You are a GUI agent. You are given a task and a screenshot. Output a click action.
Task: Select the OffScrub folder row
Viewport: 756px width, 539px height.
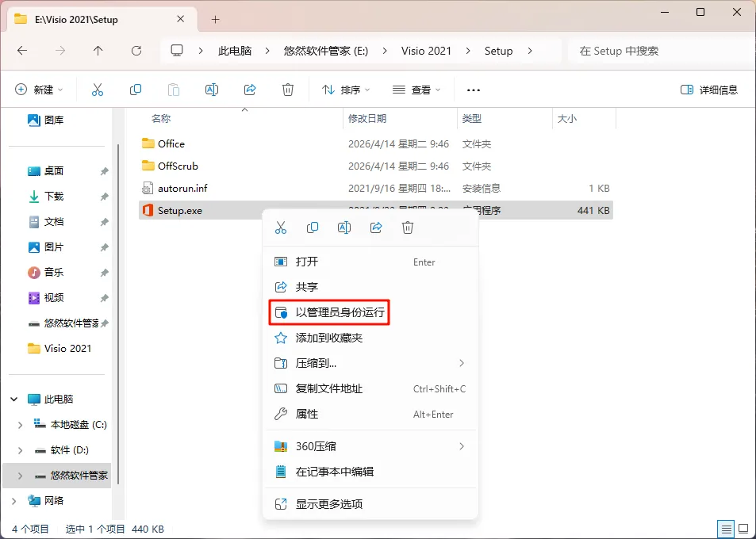coord(375,166)
